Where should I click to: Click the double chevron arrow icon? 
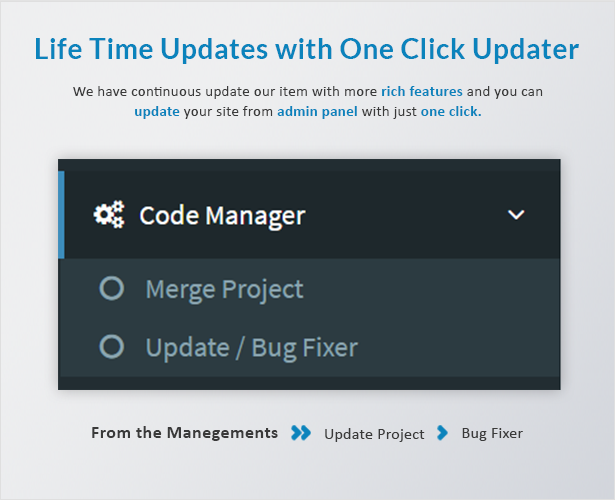(x=301, y=433)
